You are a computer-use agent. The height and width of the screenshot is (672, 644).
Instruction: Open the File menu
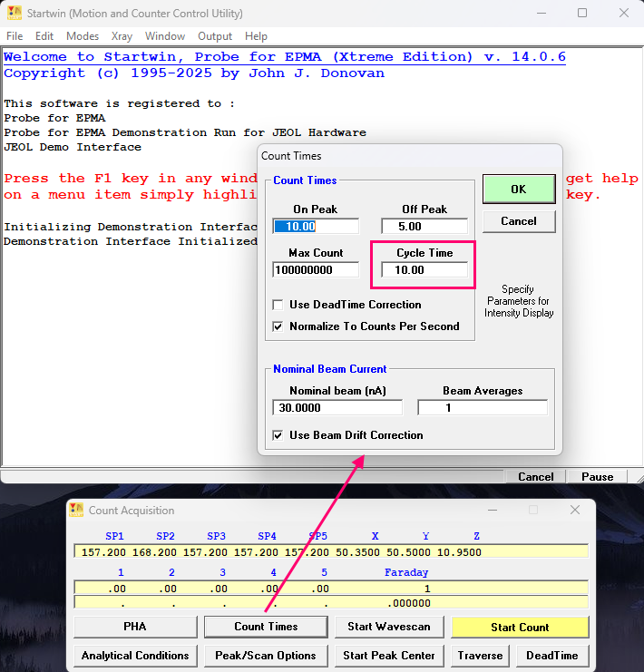[15, 36]
